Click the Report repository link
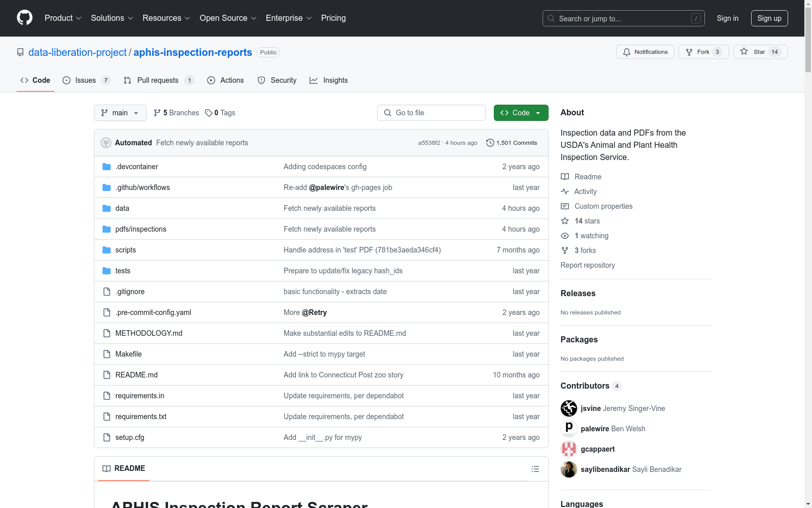812x508 pixels. tap(588, 265)
